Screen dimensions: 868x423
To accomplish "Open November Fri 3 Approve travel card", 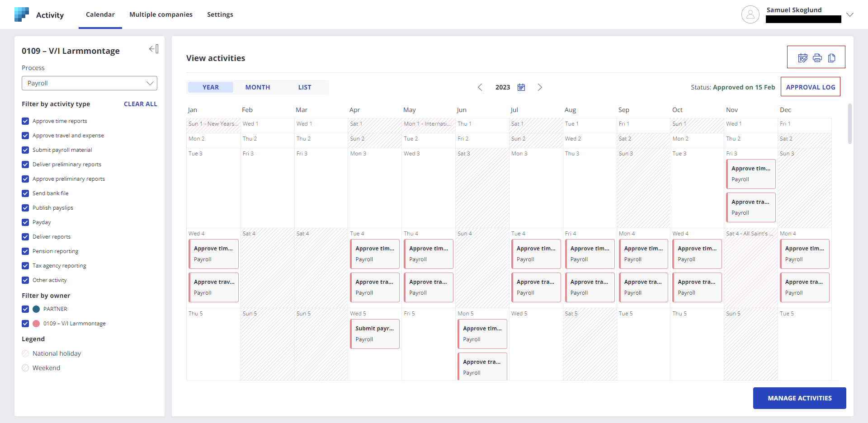I will [751, 207].
